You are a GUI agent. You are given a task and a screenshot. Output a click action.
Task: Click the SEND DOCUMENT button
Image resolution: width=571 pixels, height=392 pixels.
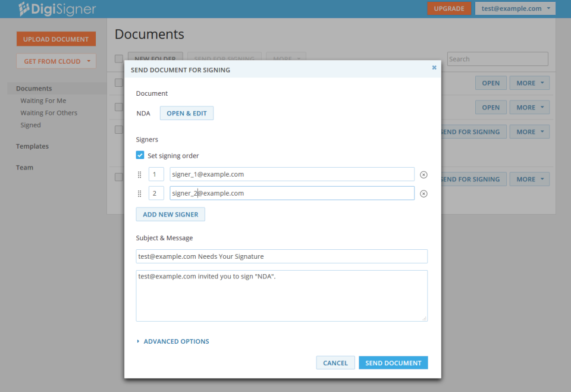pos(393,362)
